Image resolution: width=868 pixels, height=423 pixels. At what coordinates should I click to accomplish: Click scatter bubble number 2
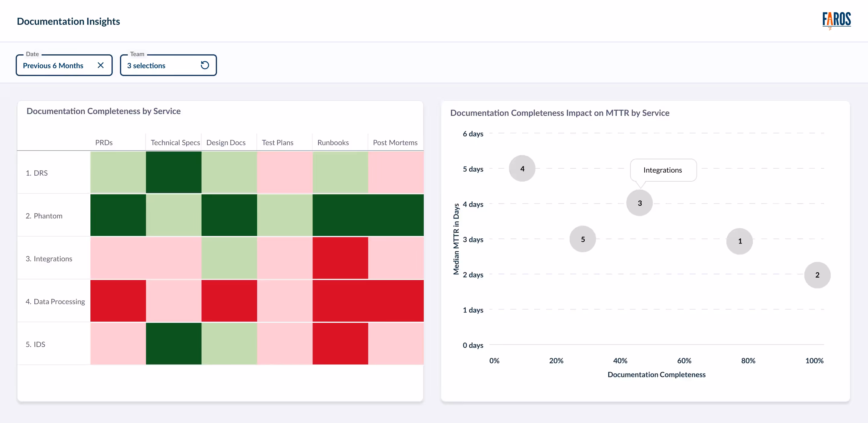[x=817, y=275]
